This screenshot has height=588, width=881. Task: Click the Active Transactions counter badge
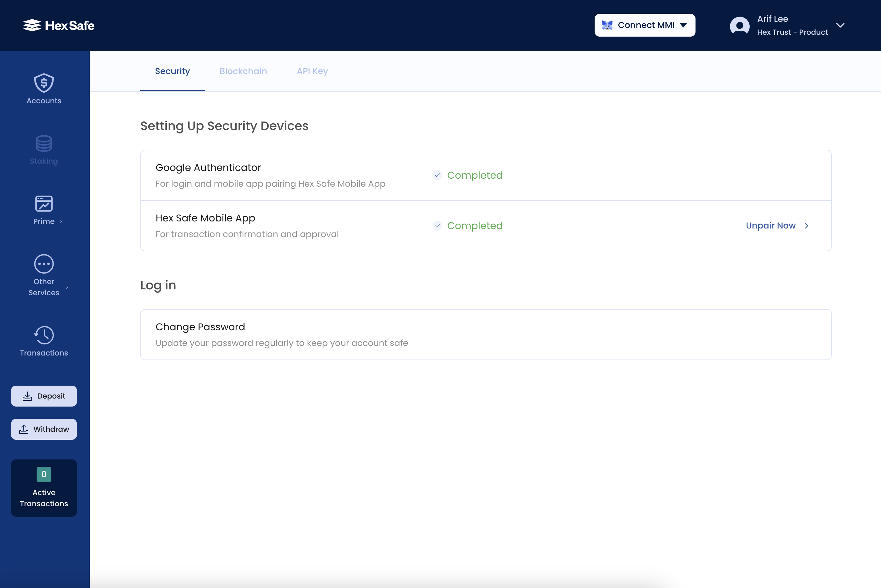click(44, 474)
